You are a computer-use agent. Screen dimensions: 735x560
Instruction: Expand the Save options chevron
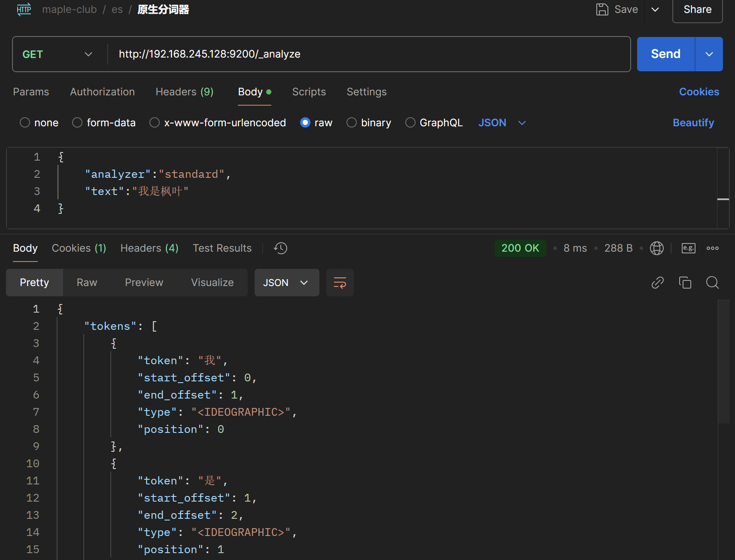tap(655, 9)
